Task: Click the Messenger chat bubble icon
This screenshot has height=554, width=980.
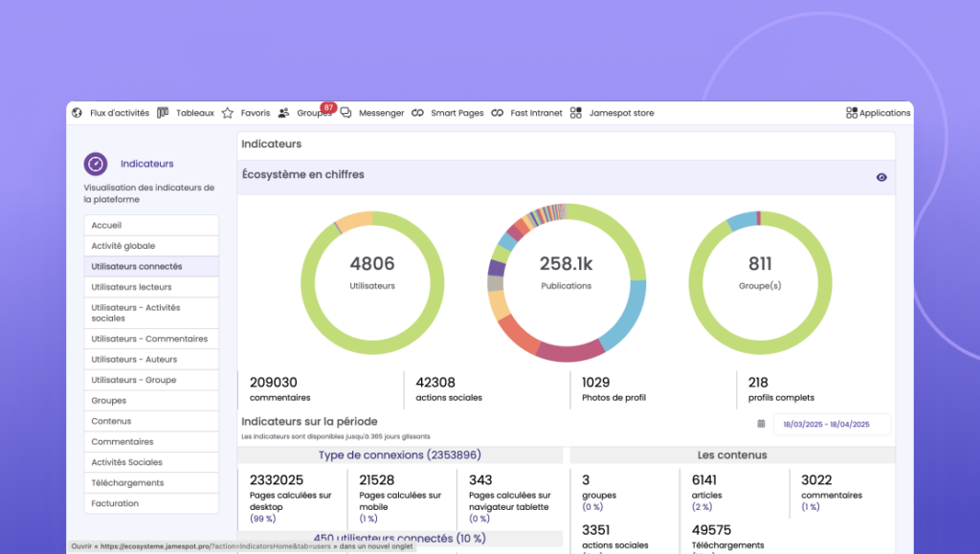Action: point(345,113)
